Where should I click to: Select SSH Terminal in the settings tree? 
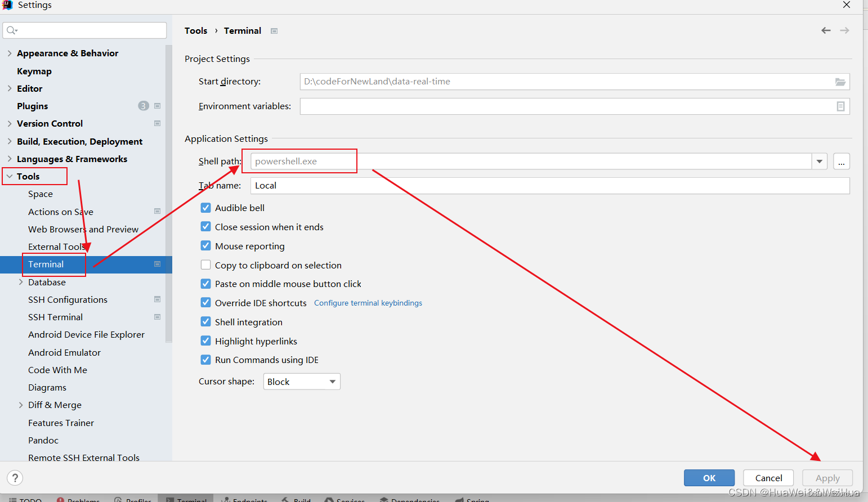pyautogui.click(x=55, y=317)
